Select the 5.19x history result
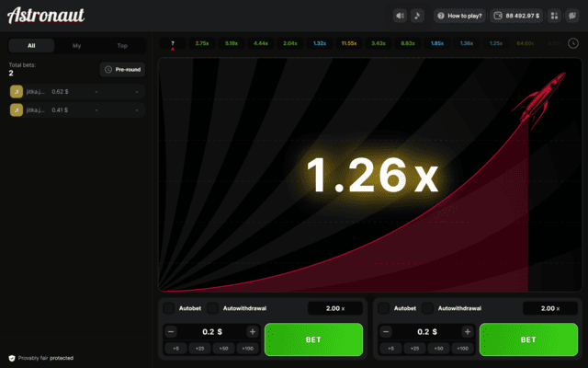The image size is (588, 368). 232,43
